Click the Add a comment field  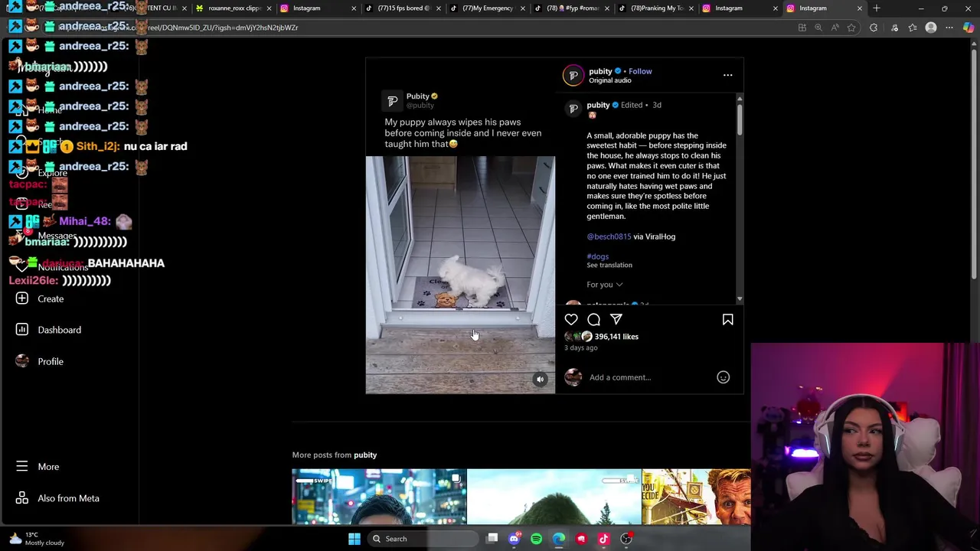click(649, 377)
